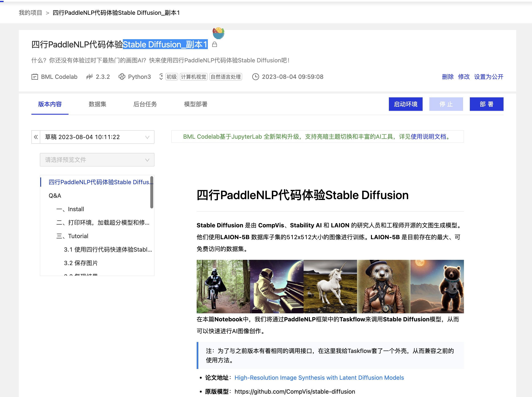Select the BML Codelab environment icon
This screenshot has height=397, width=532.
pos(35,77)
